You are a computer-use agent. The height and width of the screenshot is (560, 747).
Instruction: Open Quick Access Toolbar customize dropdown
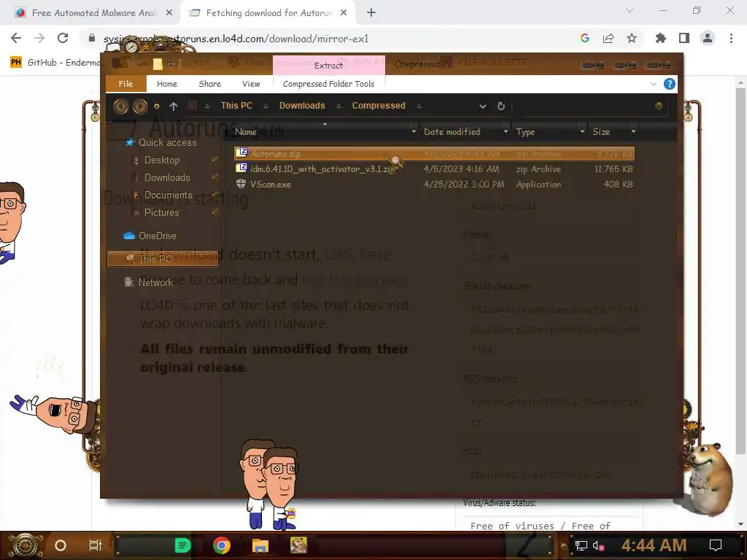171,65
